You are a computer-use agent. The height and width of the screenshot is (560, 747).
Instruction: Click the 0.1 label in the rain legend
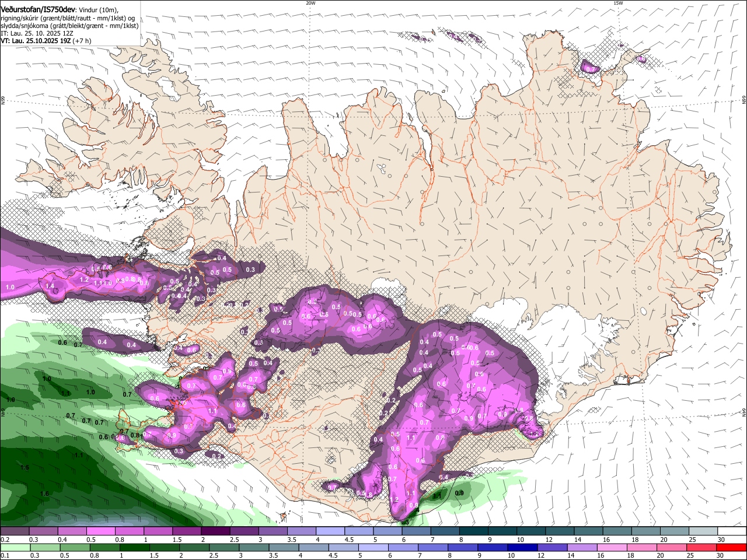(x=4, y=556)
